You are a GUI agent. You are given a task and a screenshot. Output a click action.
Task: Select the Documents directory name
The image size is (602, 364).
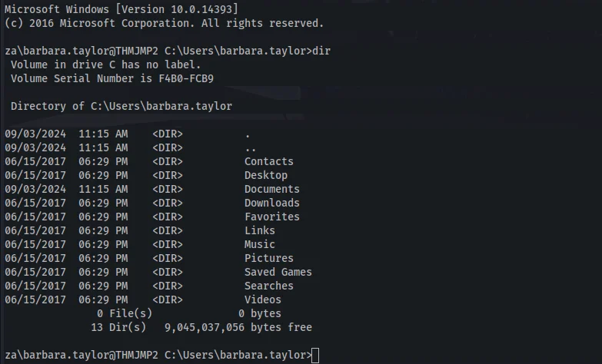pos(272,189)
